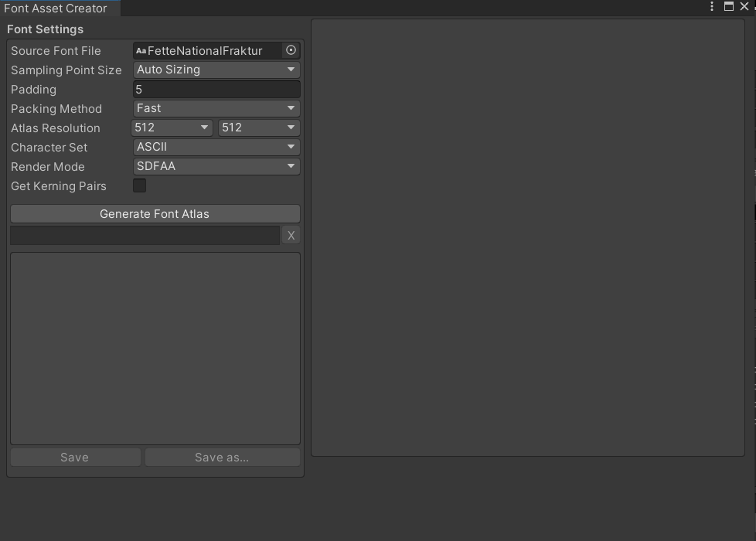Close the Font Asset Creator window
Image resolution: width=756 pixels, height=541 pixels.
pyautogui.click(x=744, y=6)
